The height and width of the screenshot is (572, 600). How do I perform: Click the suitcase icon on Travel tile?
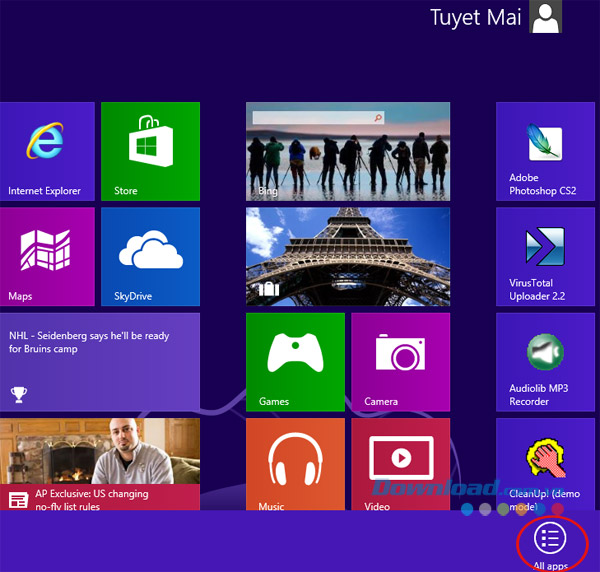(x=269, y=289)
